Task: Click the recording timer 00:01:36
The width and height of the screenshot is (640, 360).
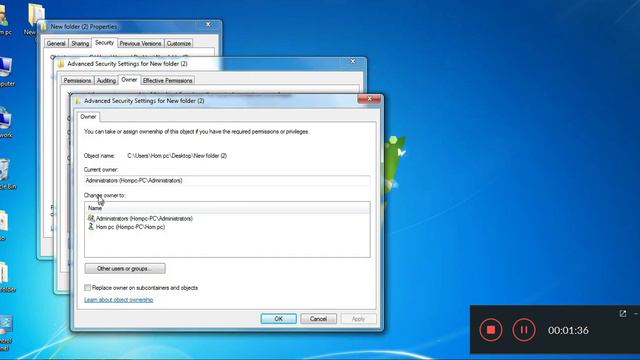Action: (x=568, y=330)
